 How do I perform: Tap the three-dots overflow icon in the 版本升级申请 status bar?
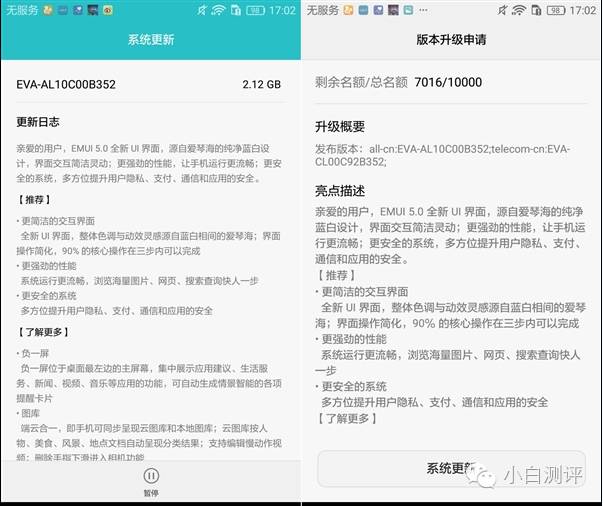(x=423, y=10)
